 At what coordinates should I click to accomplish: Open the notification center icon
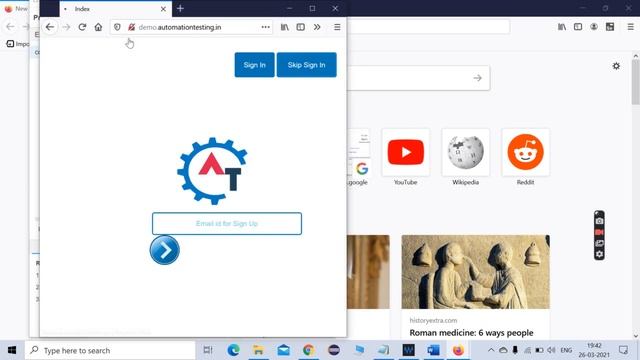623,350
